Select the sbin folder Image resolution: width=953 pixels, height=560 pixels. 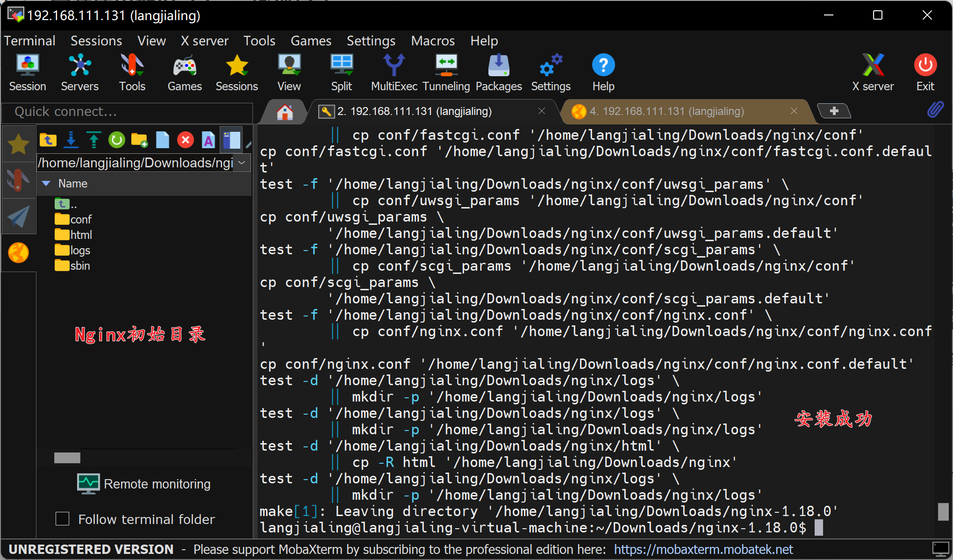(x=72, y=266)
